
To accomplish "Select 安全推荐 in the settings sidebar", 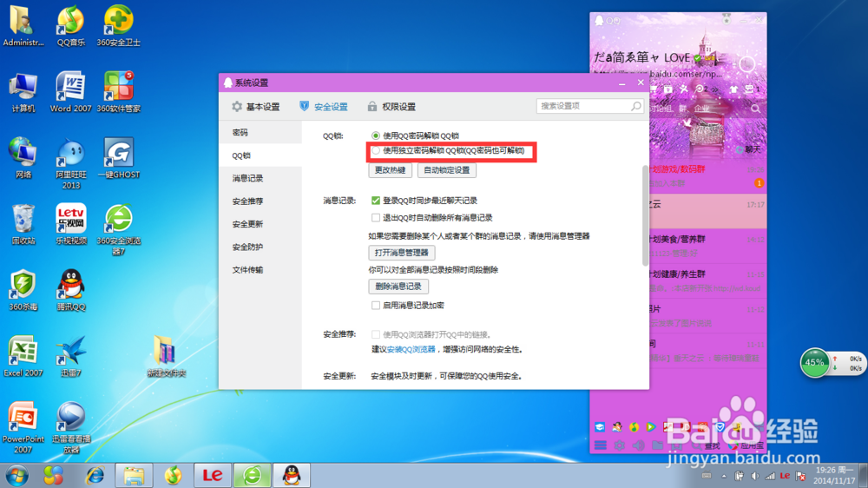I will (x=260, y=201).
